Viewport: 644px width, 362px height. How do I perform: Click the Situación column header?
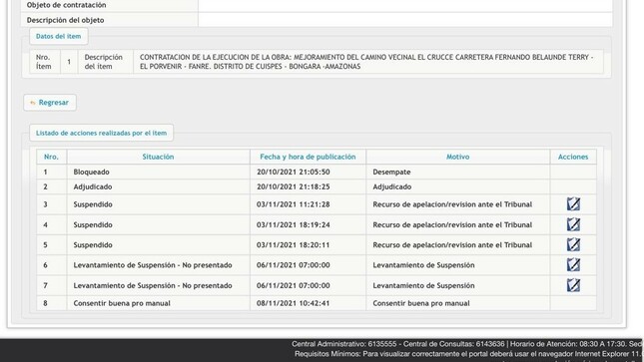[158, 157]
